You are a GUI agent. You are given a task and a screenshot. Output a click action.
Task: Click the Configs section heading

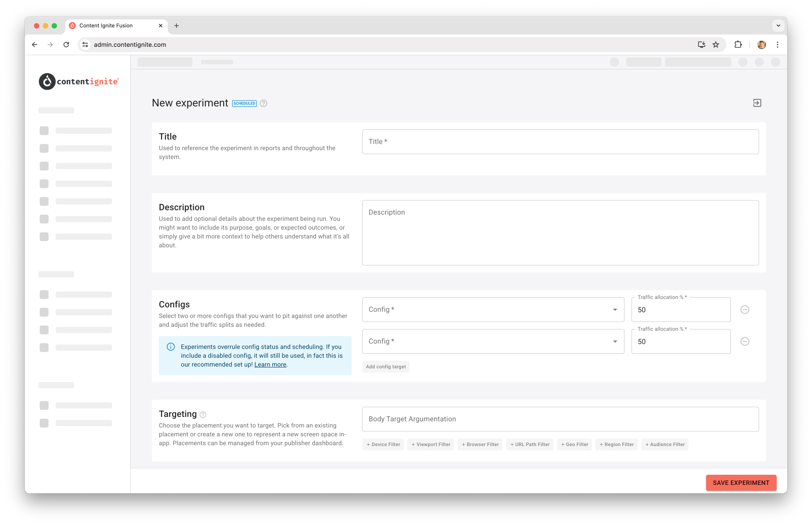(x=174, y=304)
